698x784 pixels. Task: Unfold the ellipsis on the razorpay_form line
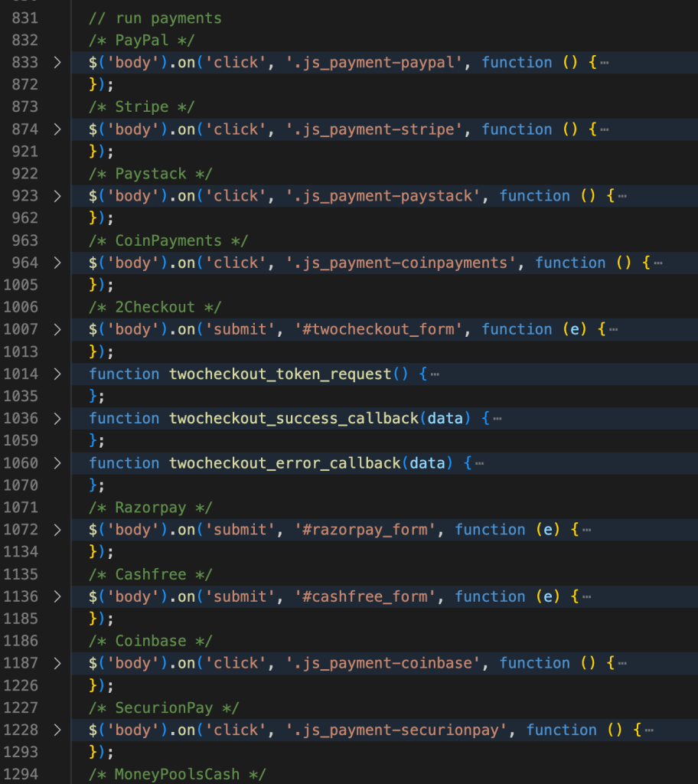[587, 531]
